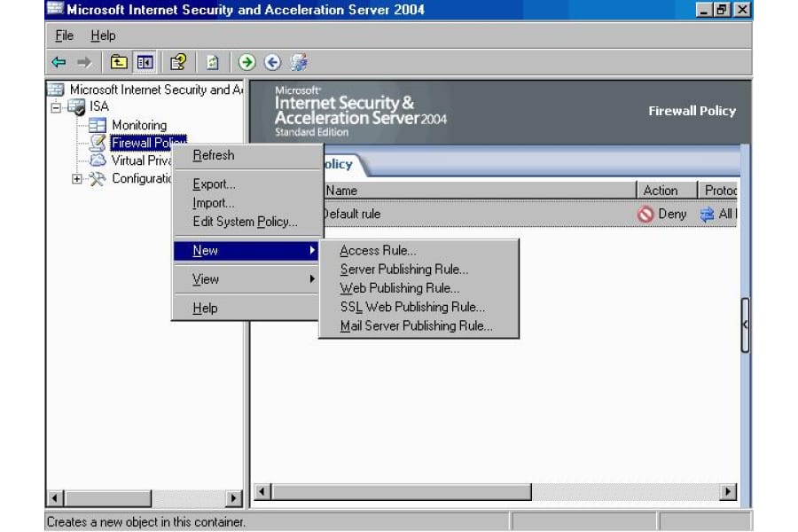Image resolution: width=798 pixels, height=532 pixels.
Task: Select the firewall root node icon in the tree
Action: [56, 90]
